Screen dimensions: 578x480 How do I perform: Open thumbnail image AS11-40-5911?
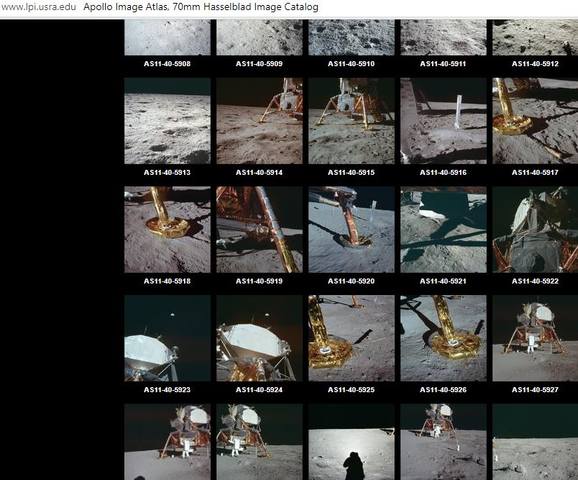(x=443, y=37)
